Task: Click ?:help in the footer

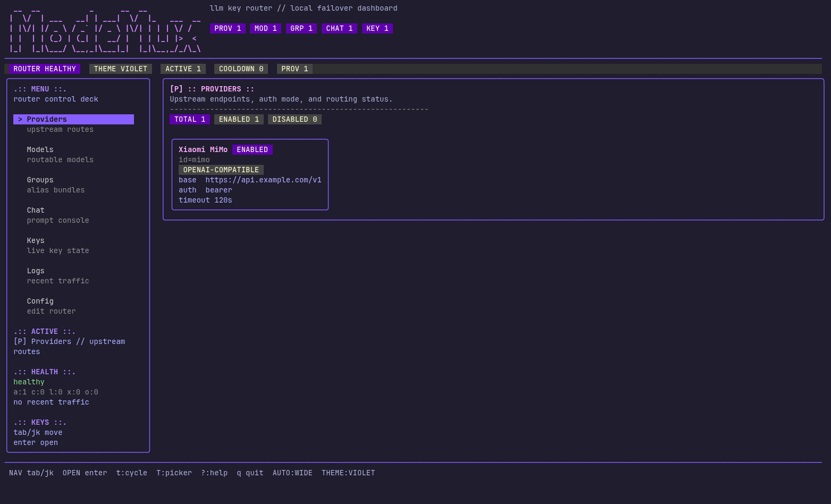Action: pos(214,473)
